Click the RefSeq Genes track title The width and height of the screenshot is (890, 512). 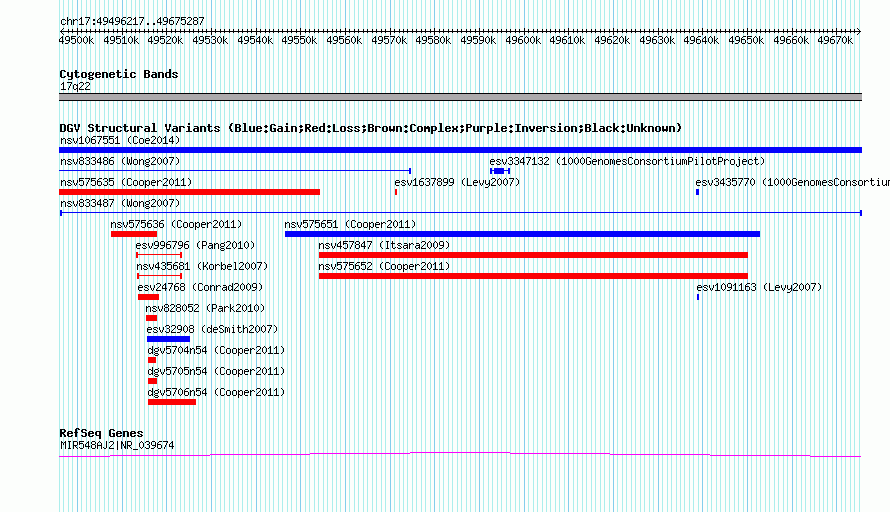coord(101,433)
